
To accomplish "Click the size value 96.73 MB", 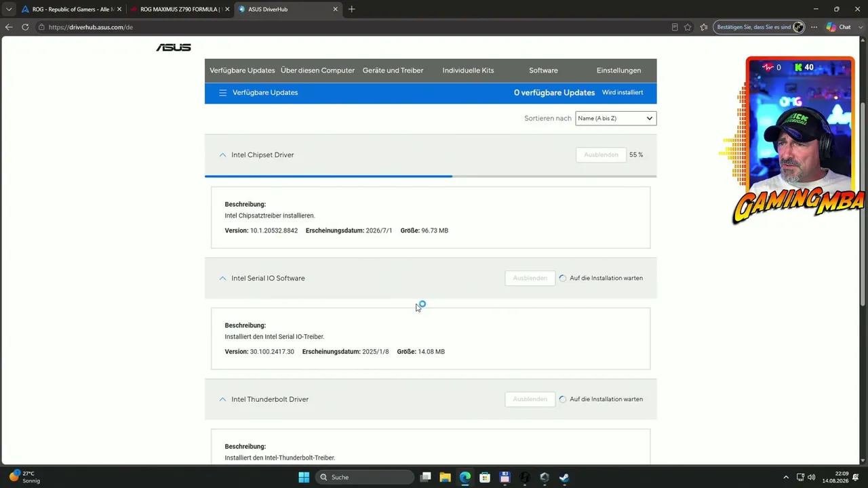I will coord(435,231).
